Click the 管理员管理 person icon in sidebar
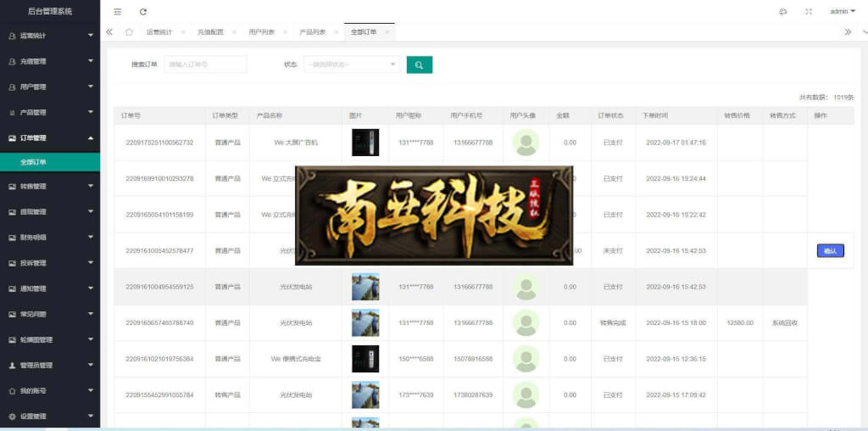Screen dimensions: 868x431 coord(12,366)
